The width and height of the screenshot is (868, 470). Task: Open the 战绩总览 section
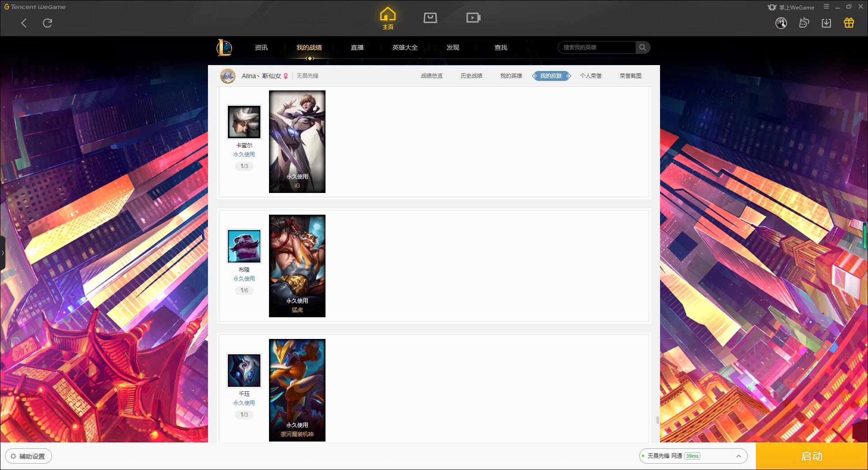(432, 76)
